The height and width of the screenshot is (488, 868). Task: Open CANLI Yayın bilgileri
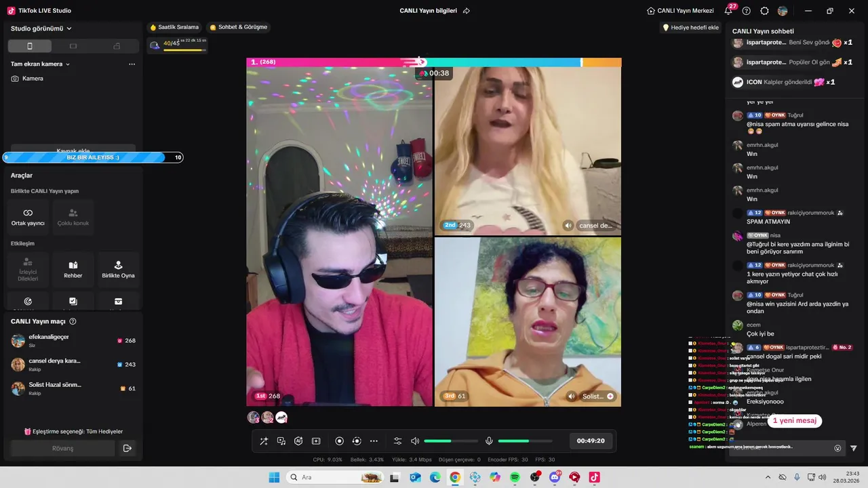(x=428, y=11)
